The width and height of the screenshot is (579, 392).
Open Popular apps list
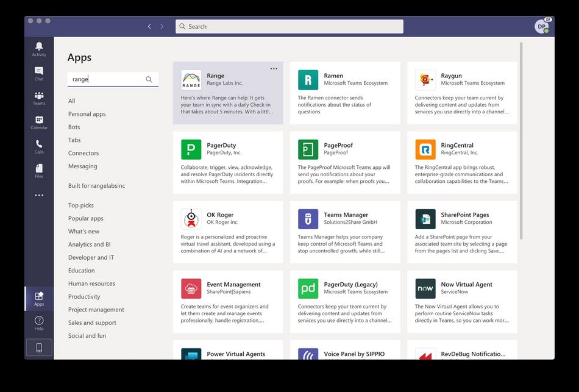(x=86, y=218)
